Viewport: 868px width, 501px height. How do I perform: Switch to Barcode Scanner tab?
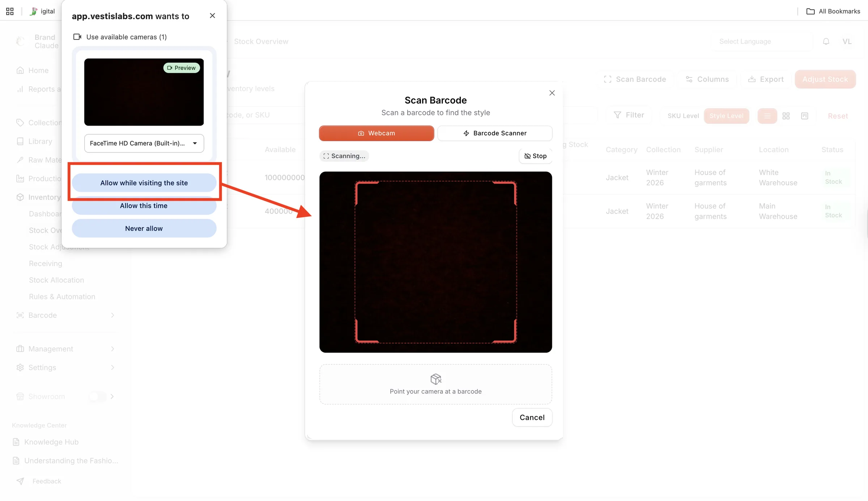495,133
